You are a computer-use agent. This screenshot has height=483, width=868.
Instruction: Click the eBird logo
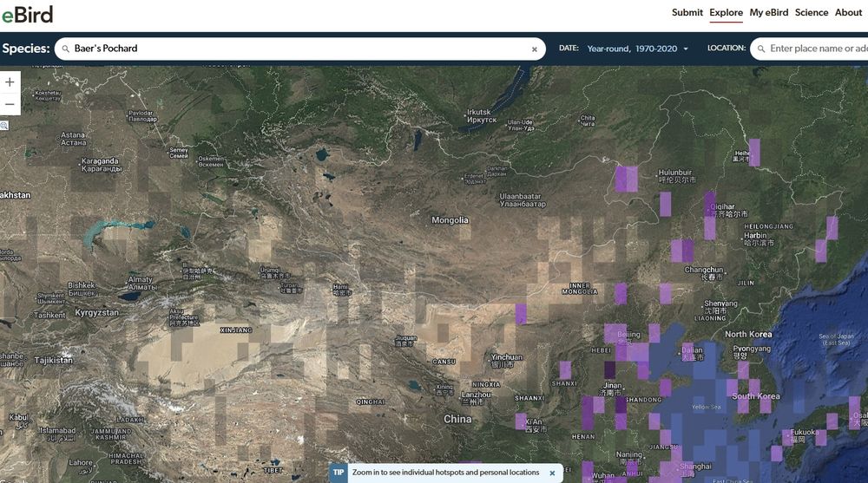(x=27, y=14)
